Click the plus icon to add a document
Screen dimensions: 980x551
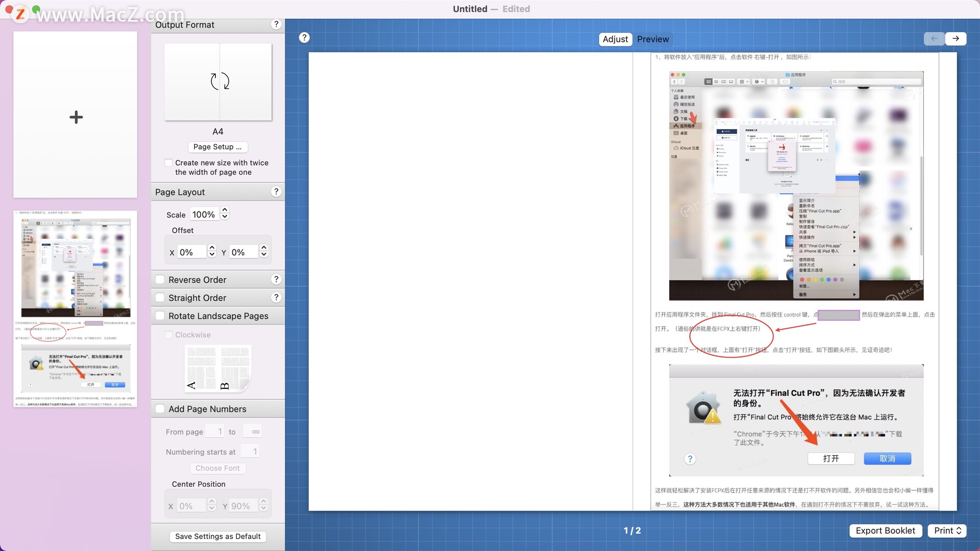76,117
